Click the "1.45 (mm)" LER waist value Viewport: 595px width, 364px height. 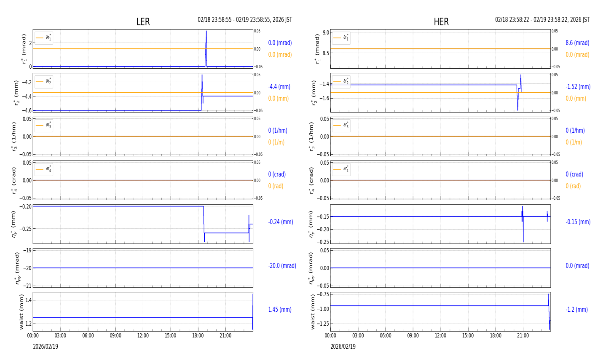[280, 310]
